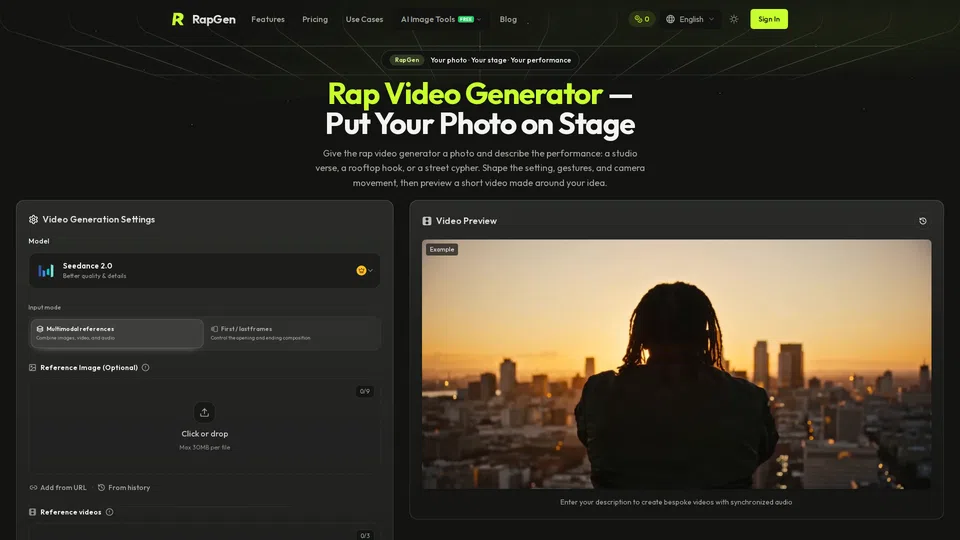Select First / last frames input mode

pos(292,333)
